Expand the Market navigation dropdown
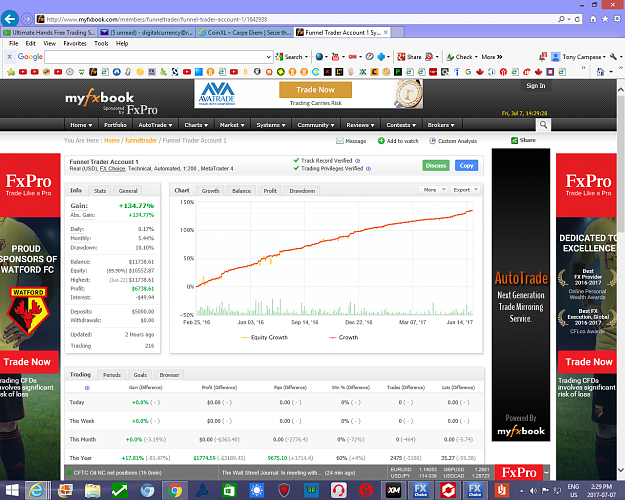 click(x=232, y=125)
